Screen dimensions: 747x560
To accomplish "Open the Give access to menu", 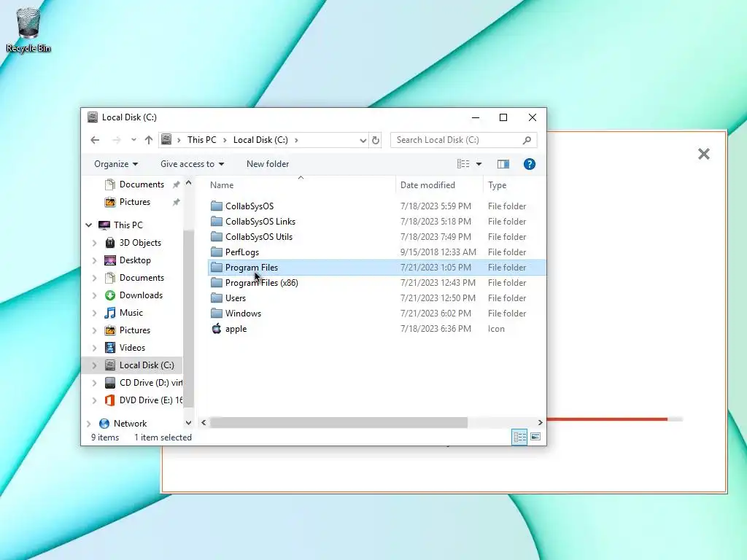I will 192,164.
